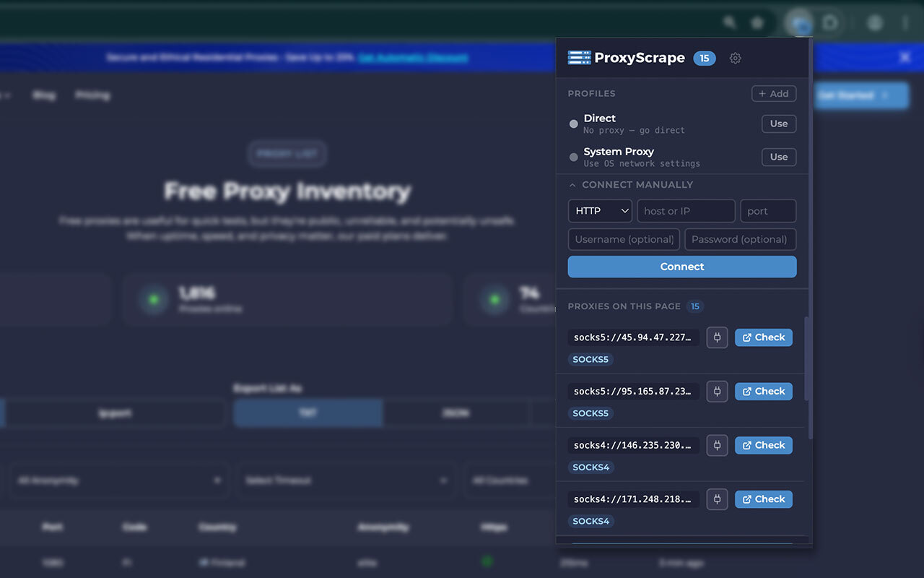924x578 pixels.
Task: Click the Get Started button on page
Action: pos(860,95)
